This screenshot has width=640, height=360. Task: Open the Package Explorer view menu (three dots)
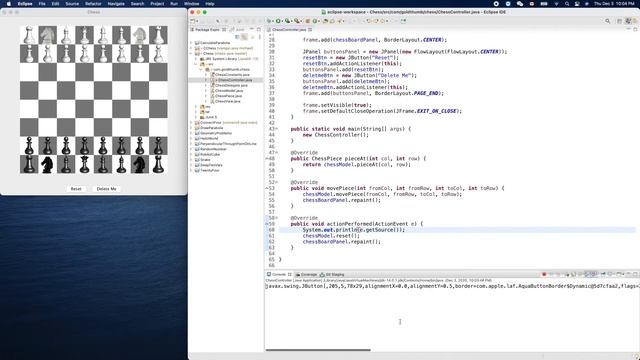coord(260,37)
